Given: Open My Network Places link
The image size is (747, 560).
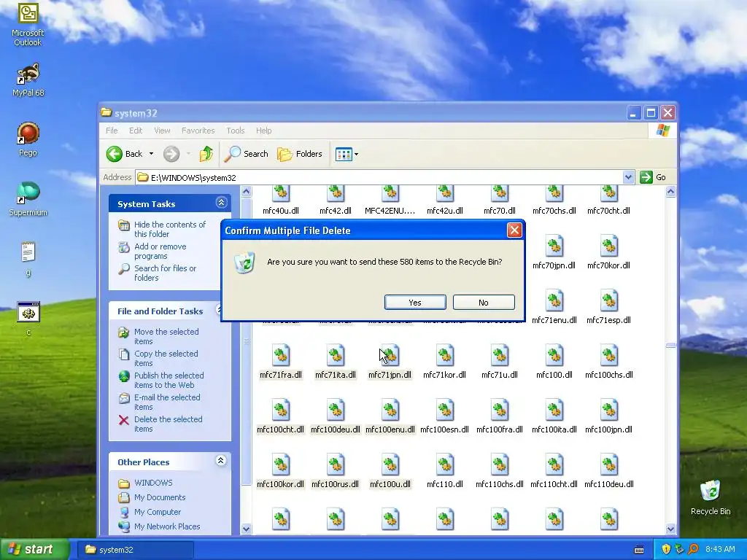Looking at the screenshot, I should [x=167, y=526].
